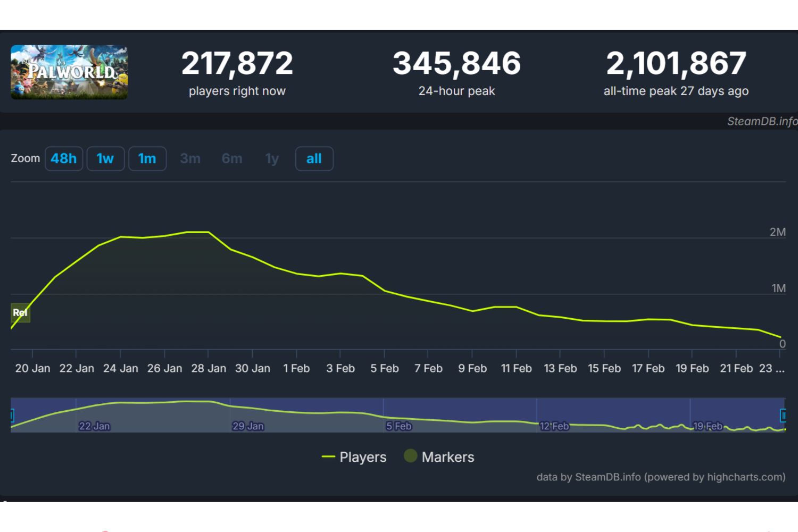Open the SteamDB.info watermark link
The height and width of the screenshot is (532, 798).
tap(762, 121)
